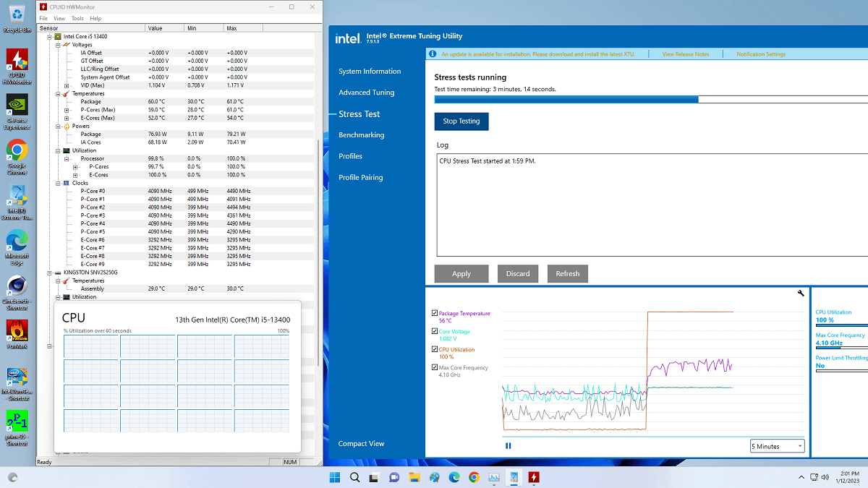This screenshot has width=868, height=488.
Task: Open the Windows Start menu
Action: tap(335, 477)
